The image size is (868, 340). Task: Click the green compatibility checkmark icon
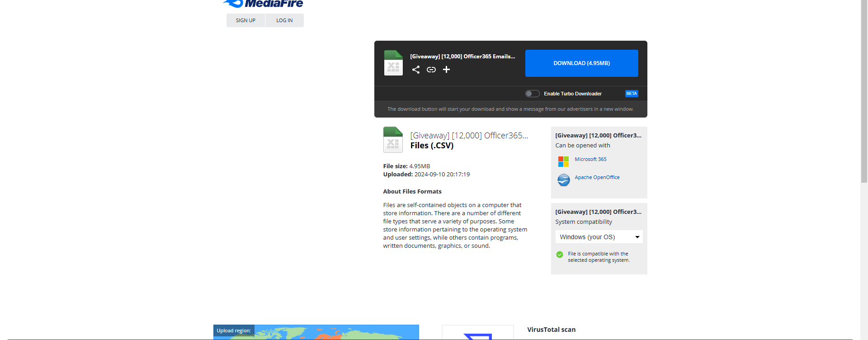click(560, 255)
